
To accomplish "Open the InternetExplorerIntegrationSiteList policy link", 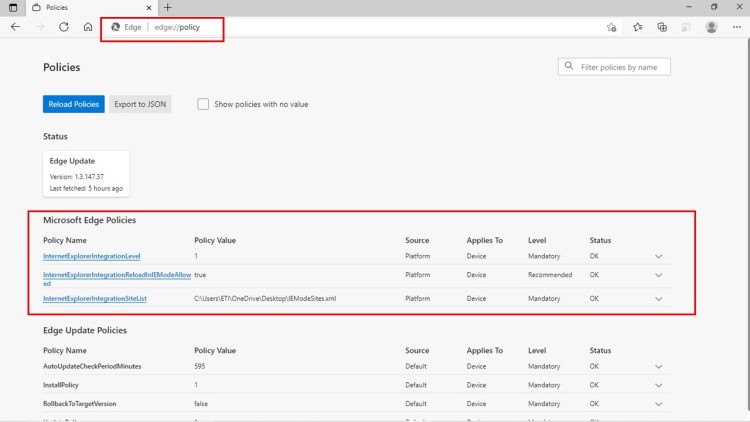I will click(94, 299).
